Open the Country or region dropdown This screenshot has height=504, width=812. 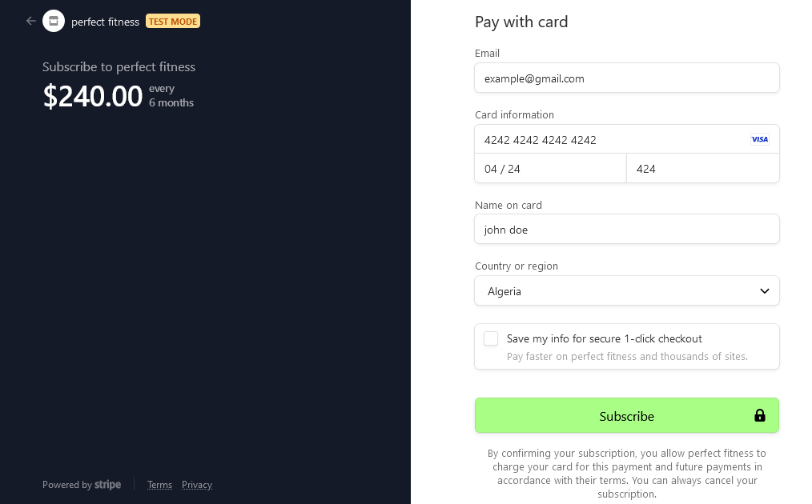(x=627, y=290)
